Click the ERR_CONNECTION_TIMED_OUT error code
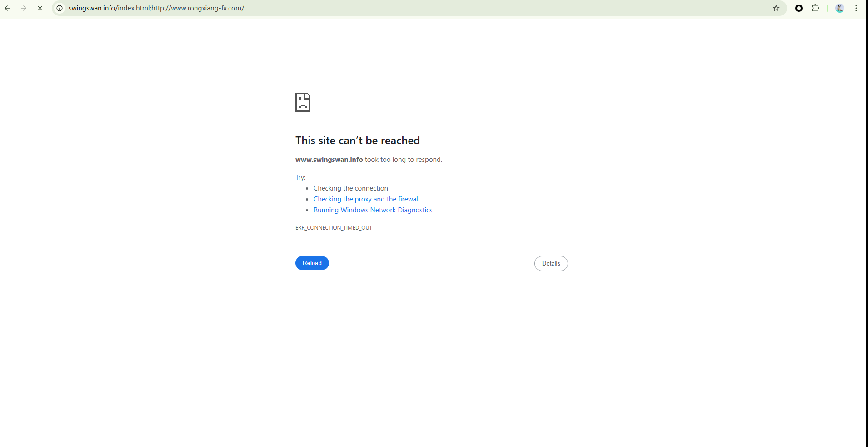Viewport: 868px width, 447px height. [334, 228]
